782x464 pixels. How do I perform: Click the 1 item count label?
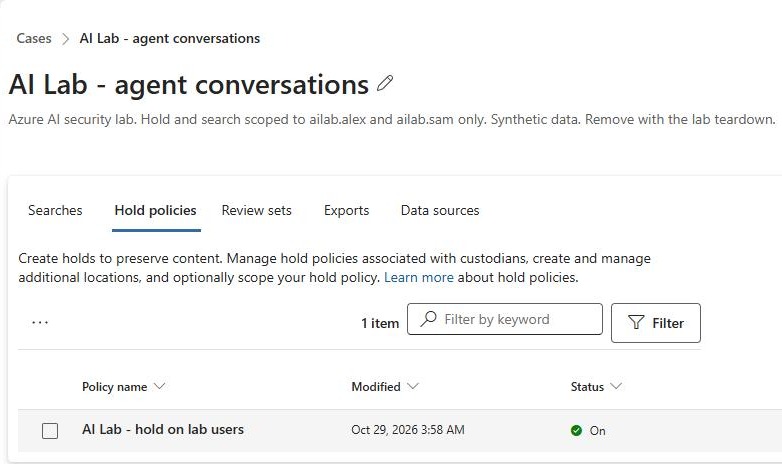[x=380, y=323]
